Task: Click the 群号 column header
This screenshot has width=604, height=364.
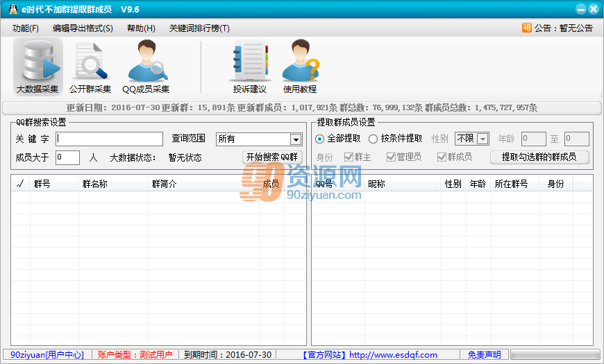Action: pos(54,184)
